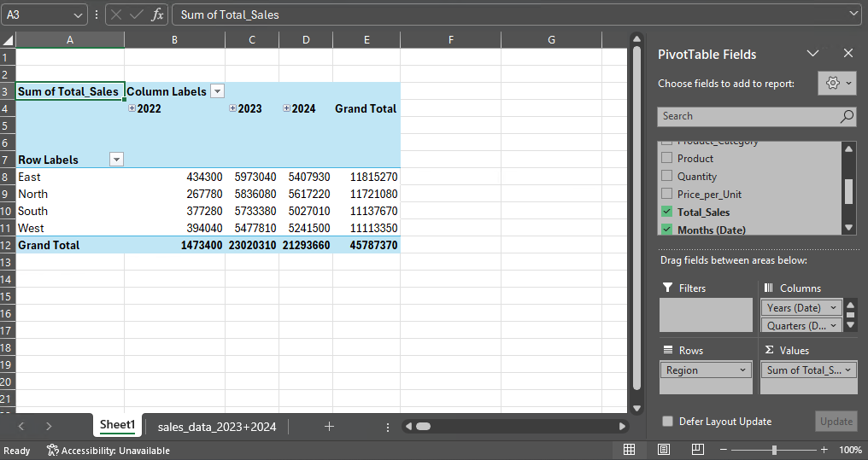Open PivotTable Fields tools gear menu
868x460 pixels.
point(836,84)
